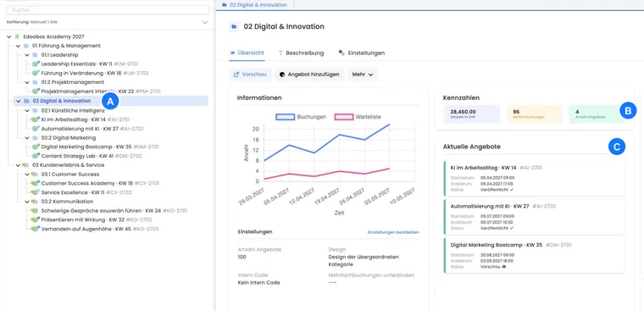Click folder icon of 03.1 Customer Success
This screenshot has height=311, width=644.
click(x=36, y=175)
